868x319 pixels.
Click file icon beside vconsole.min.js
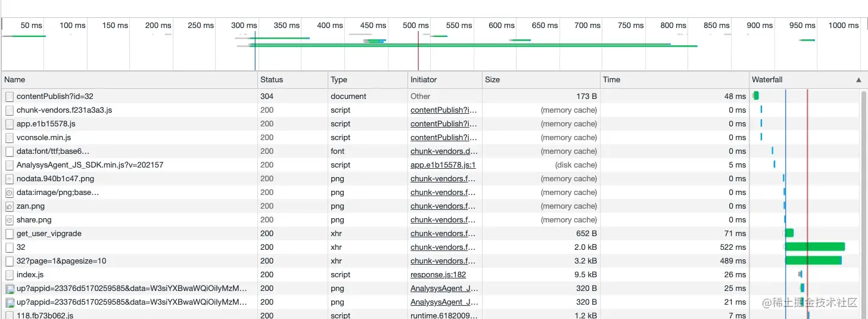tap(10, 137)
